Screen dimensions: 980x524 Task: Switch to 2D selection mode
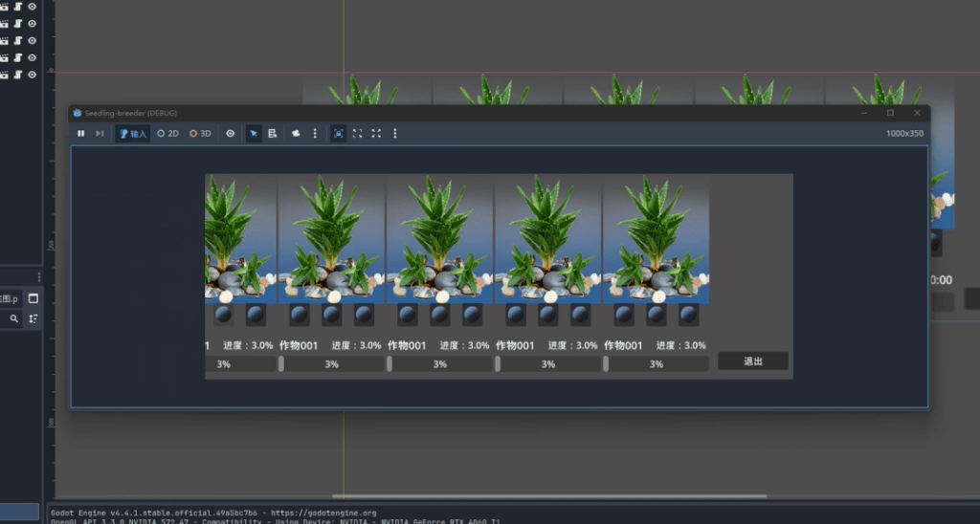point(168,134)
